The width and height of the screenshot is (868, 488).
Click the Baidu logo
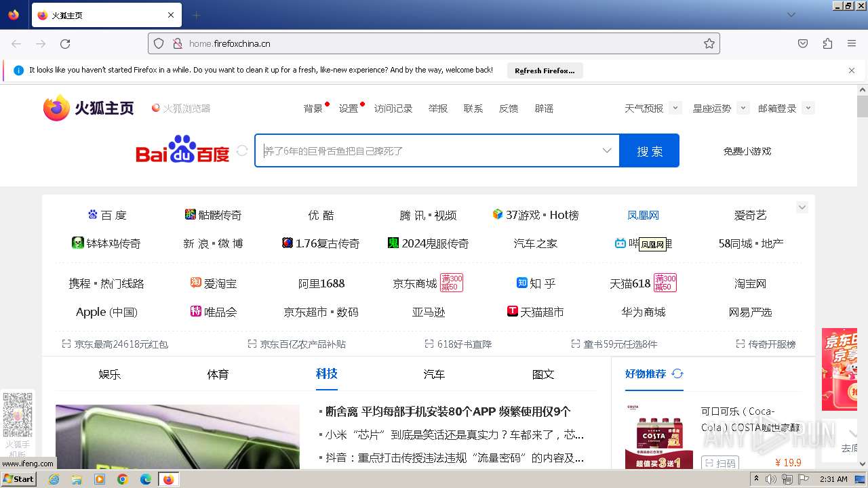(x=182, y=150)
